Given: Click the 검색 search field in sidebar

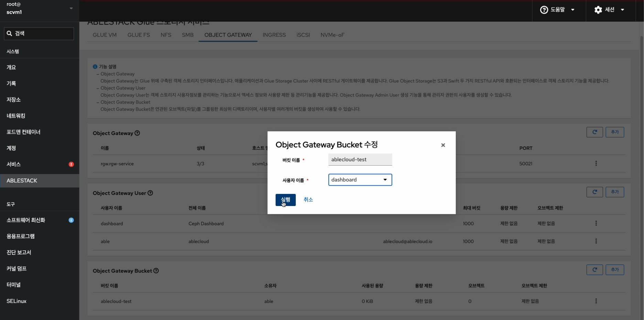Looking at the screenshot, I should point(39,34).
